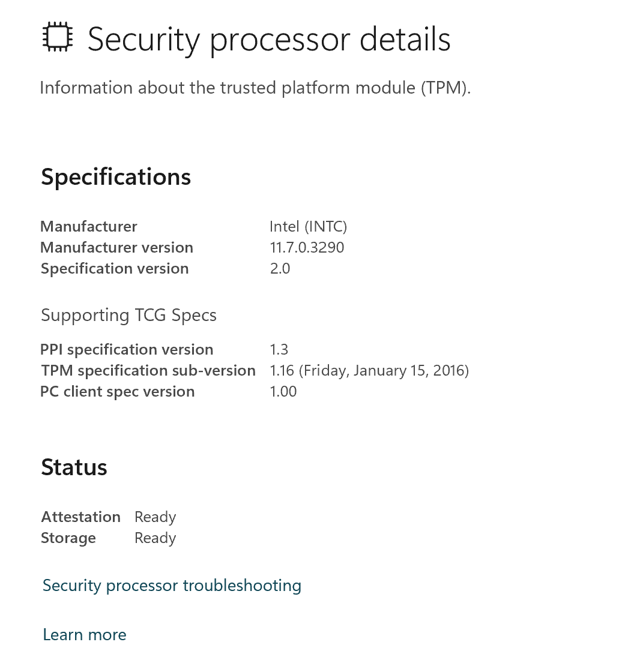Click the trusted platform module description text
Screen dimensions: 640x672
255,88
